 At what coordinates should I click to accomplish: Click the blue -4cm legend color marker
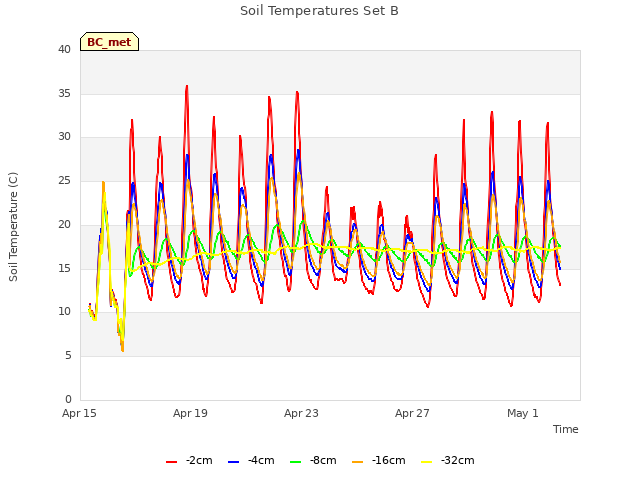point(233,462)
